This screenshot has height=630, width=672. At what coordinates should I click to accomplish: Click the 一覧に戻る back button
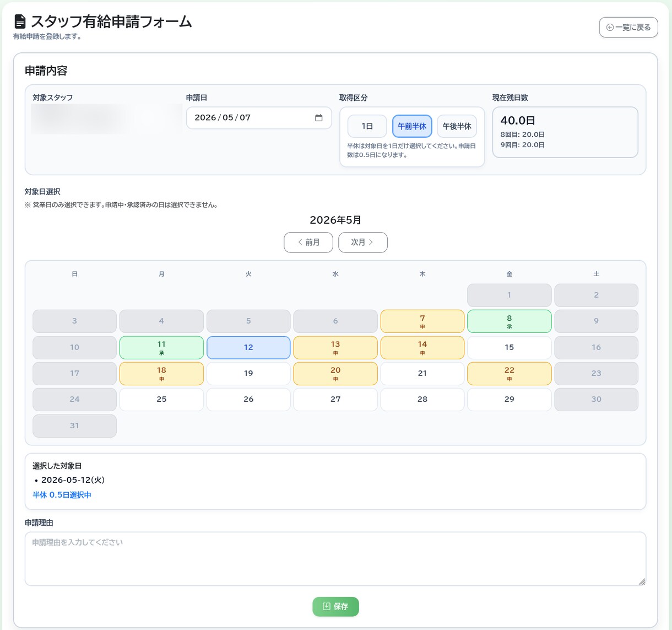(x=628, y=27)
